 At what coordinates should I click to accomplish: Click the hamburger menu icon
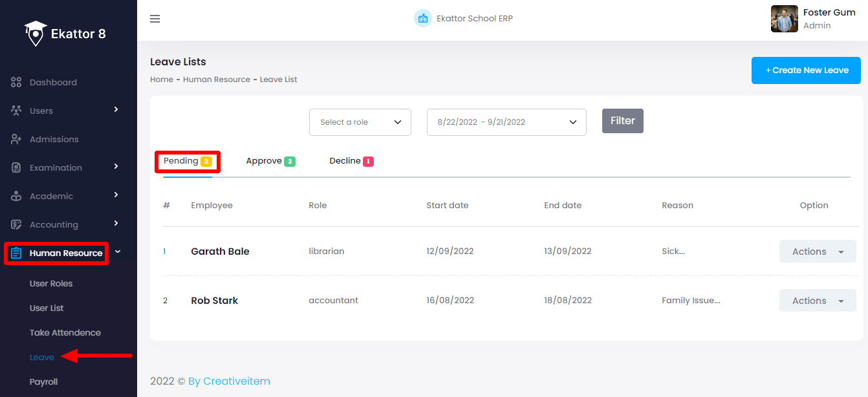tap(155, 19)
